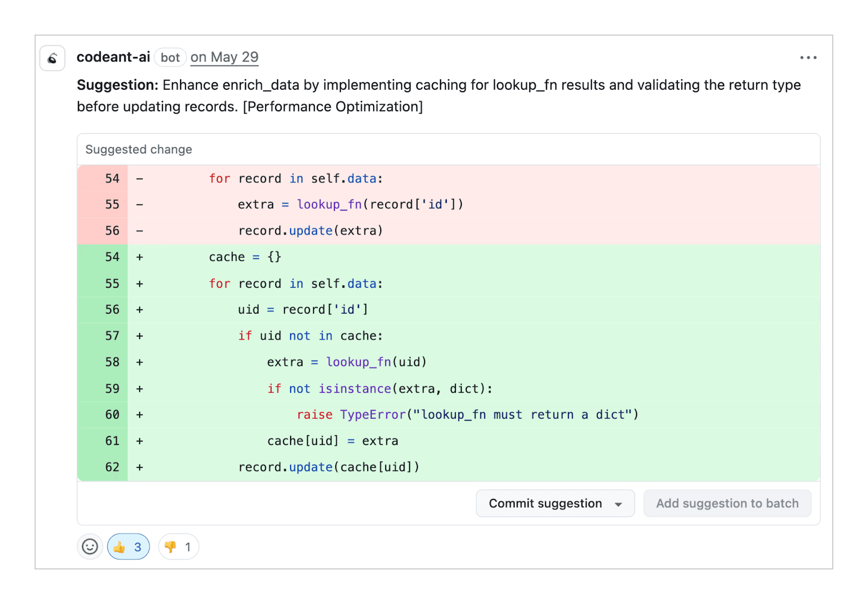868x604 pixels.
Task: Open the Commit suggestion dropdown arrow
Action: 618,504
